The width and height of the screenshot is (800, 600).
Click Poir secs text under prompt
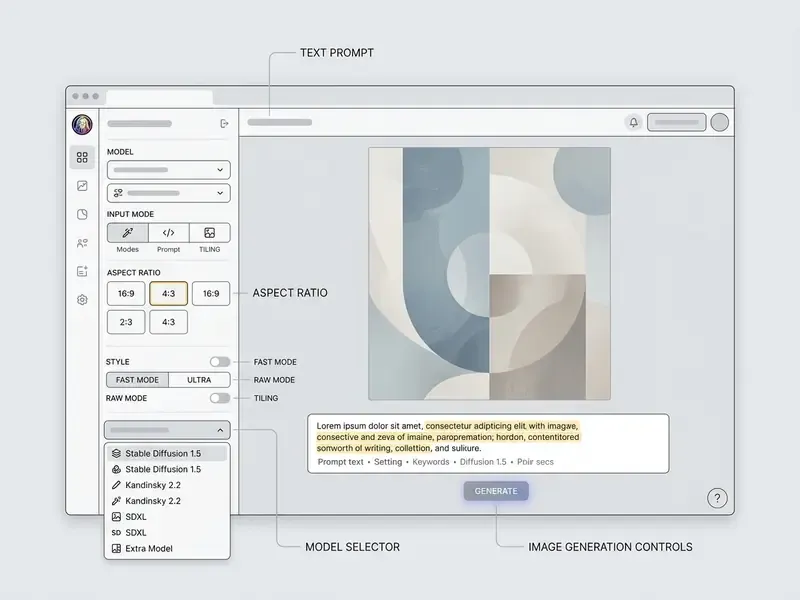point(535,462)
